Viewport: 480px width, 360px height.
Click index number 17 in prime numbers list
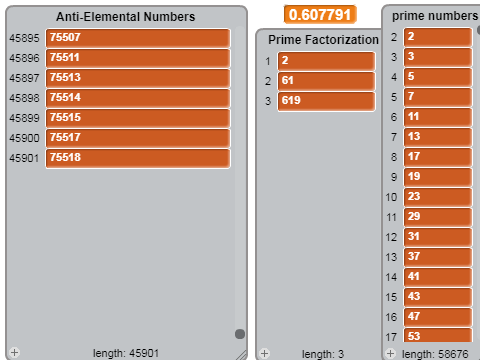click(x=391, y=337)
